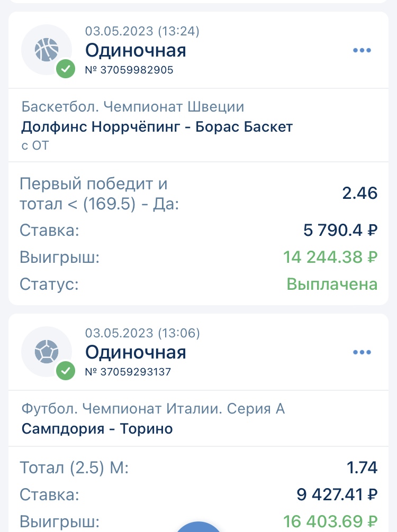The image size is (397, 532).
Task: Tap the 14 244.38 ₽ winnings amount
Action: (x=330, y=257)
